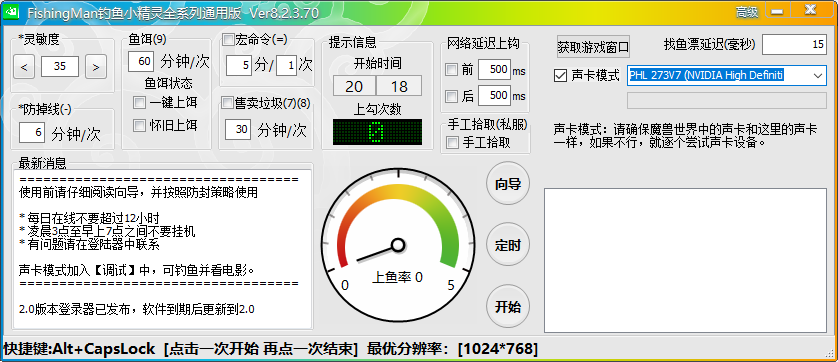Close the FishingMan window
Screen dimensions: 838x362
811,10
